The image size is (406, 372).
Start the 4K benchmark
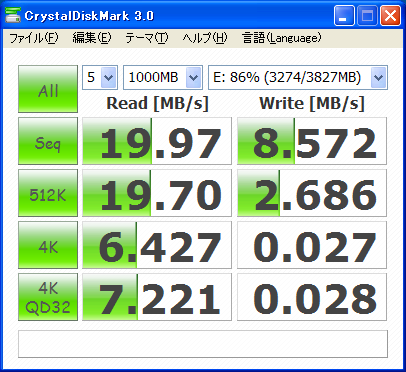(x=48, y=245)
